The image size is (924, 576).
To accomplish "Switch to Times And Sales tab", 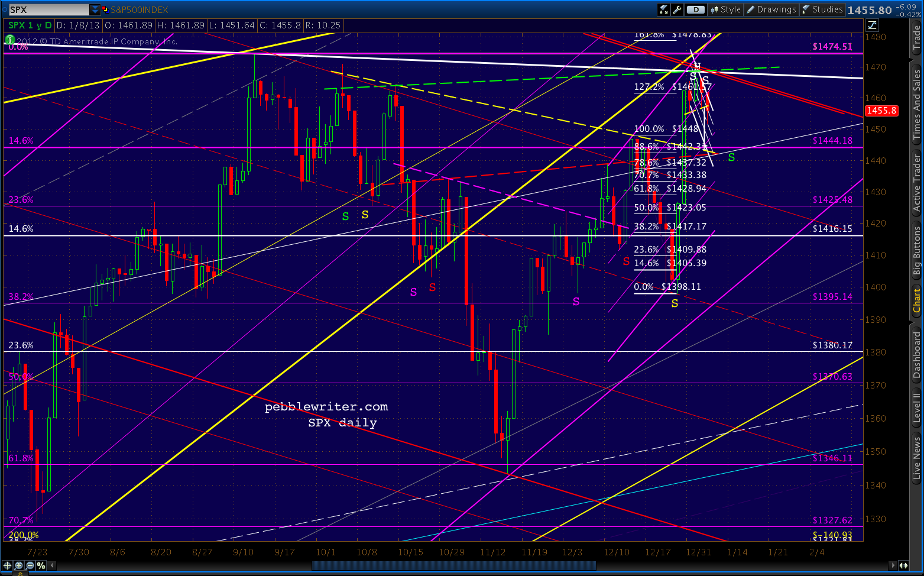I will 917,105.
